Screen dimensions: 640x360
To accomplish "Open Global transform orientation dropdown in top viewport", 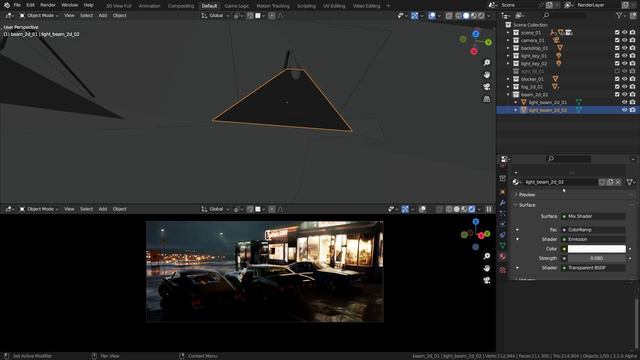I will coord(215,16).
